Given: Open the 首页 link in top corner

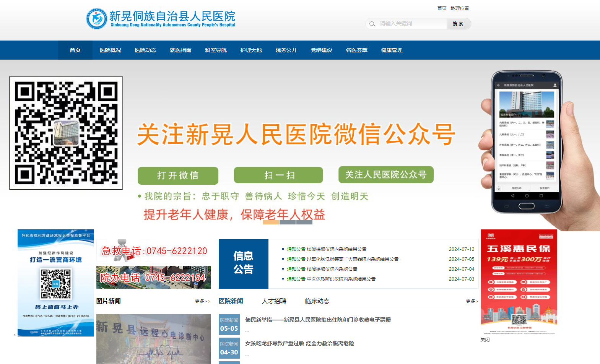Looking at the screenshot, I should coord(442,8).
